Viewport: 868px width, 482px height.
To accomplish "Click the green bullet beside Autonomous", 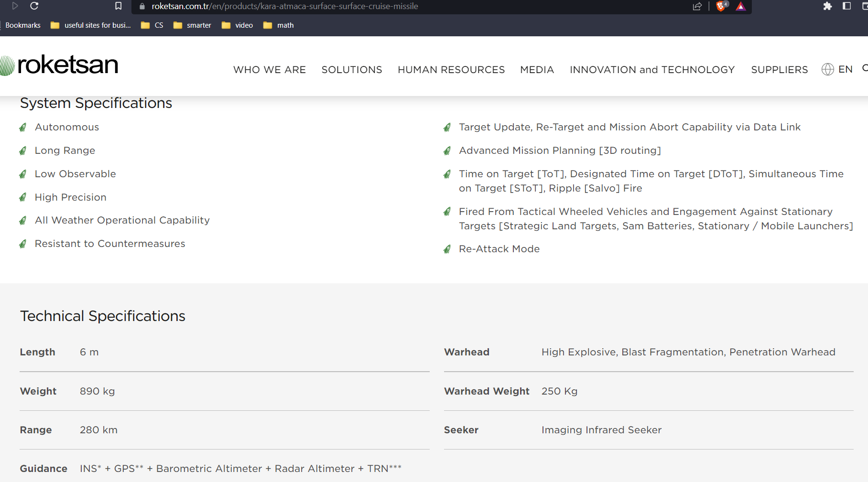I will 22,127.
